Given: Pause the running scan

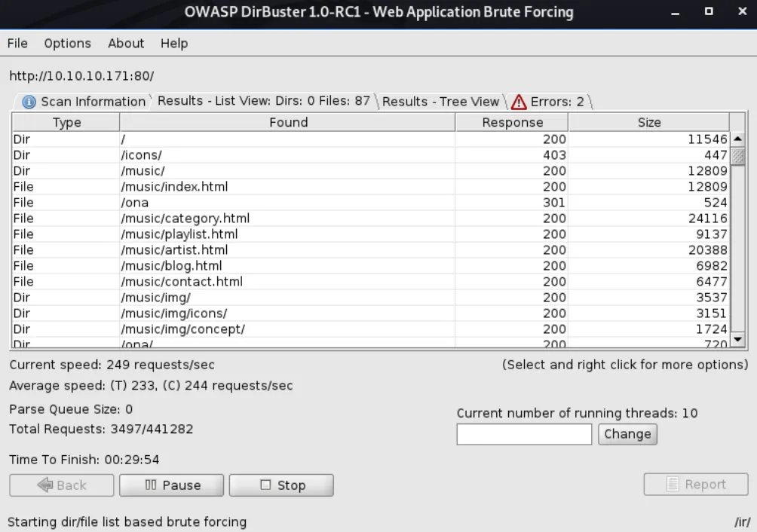Looking at the screenshot, I should coord(172,485).
